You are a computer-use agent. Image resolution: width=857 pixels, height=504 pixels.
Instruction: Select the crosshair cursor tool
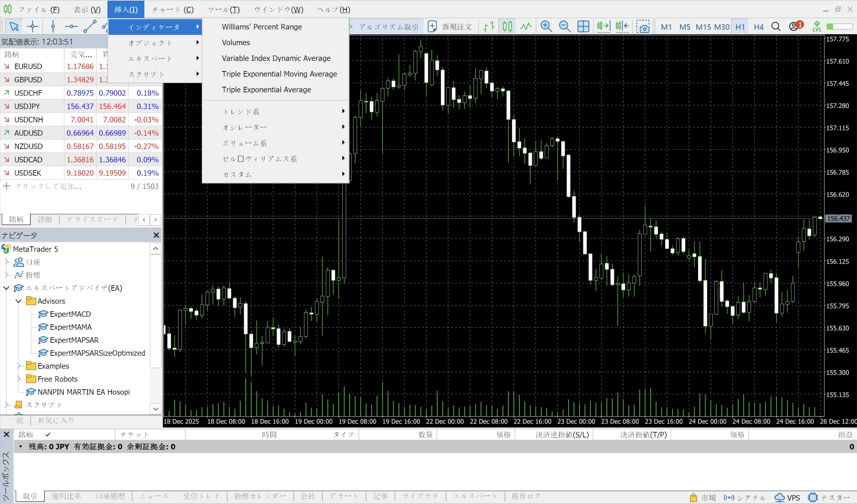[32, 27]
